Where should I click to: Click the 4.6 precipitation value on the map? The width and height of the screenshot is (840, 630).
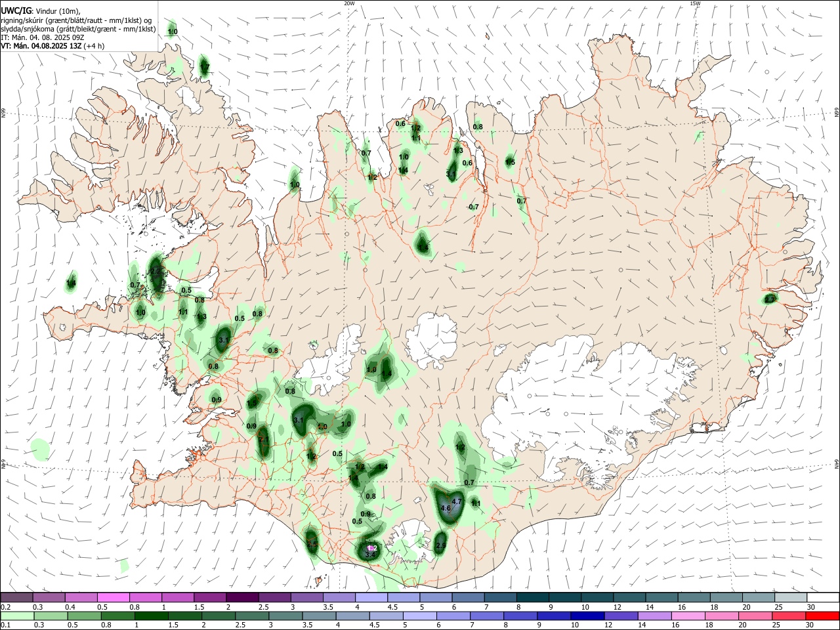click(x=446, y=509)
